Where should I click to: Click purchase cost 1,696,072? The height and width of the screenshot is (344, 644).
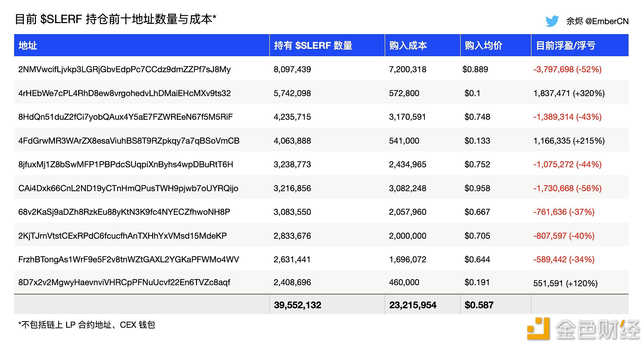(x=408, y=259)
